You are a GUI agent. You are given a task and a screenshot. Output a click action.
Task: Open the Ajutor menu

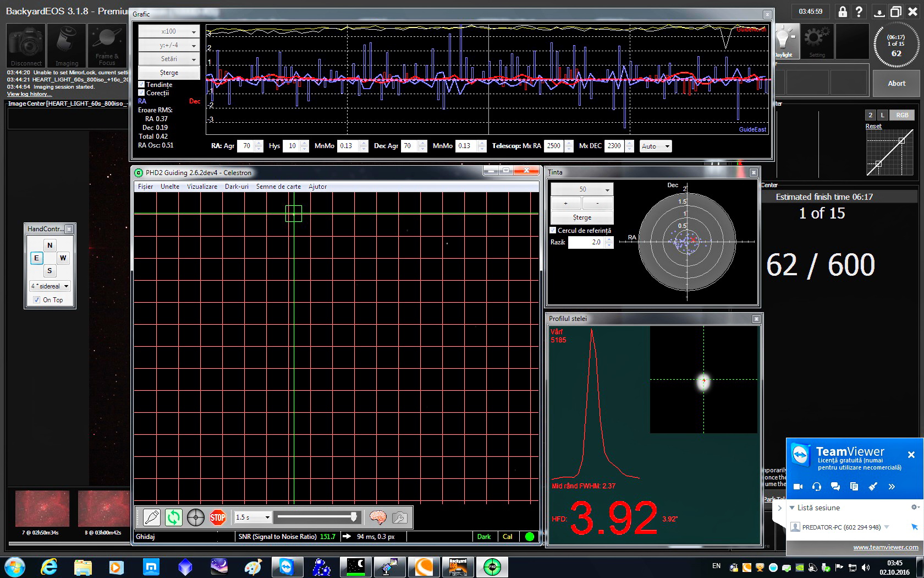317,187
